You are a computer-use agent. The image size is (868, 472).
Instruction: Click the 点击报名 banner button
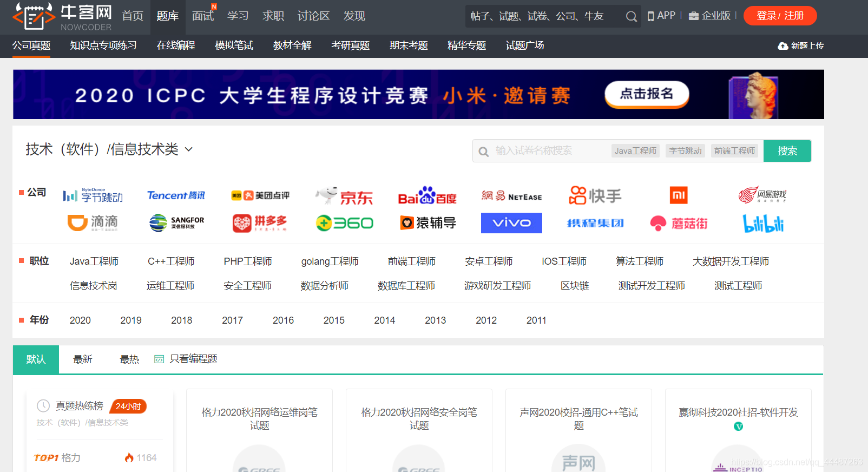(x=647, y=94)
